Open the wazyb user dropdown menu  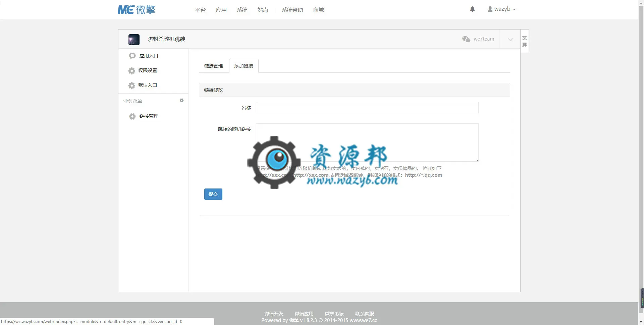tap(501, 9)
